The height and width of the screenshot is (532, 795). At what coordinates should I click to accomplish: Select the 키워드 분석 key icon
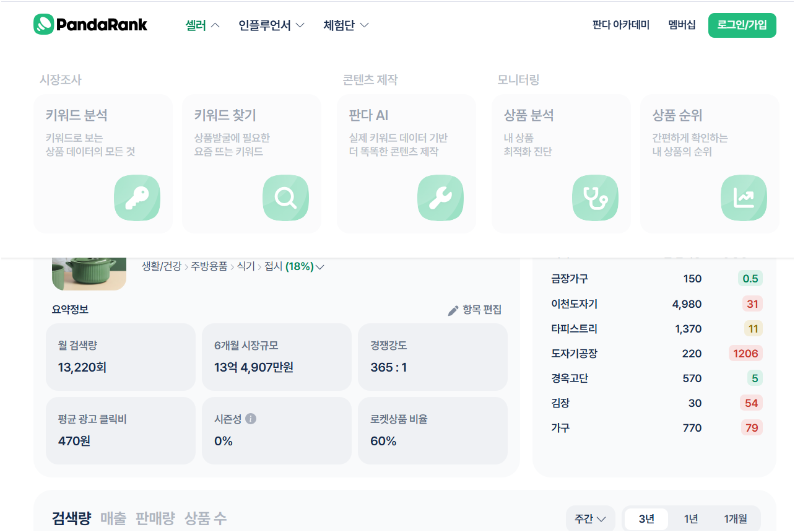(137, 198)
